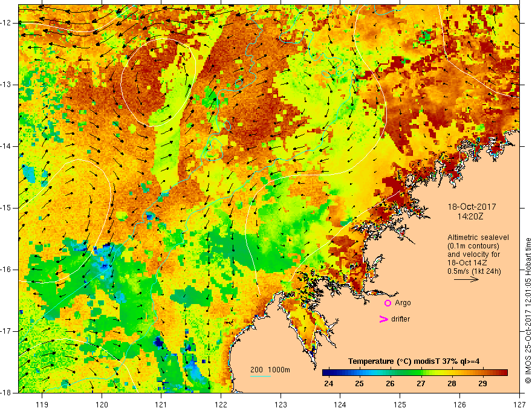Click the '-12' latitude axis label
Screen dimensions: 532x411
tap(6, 23)
